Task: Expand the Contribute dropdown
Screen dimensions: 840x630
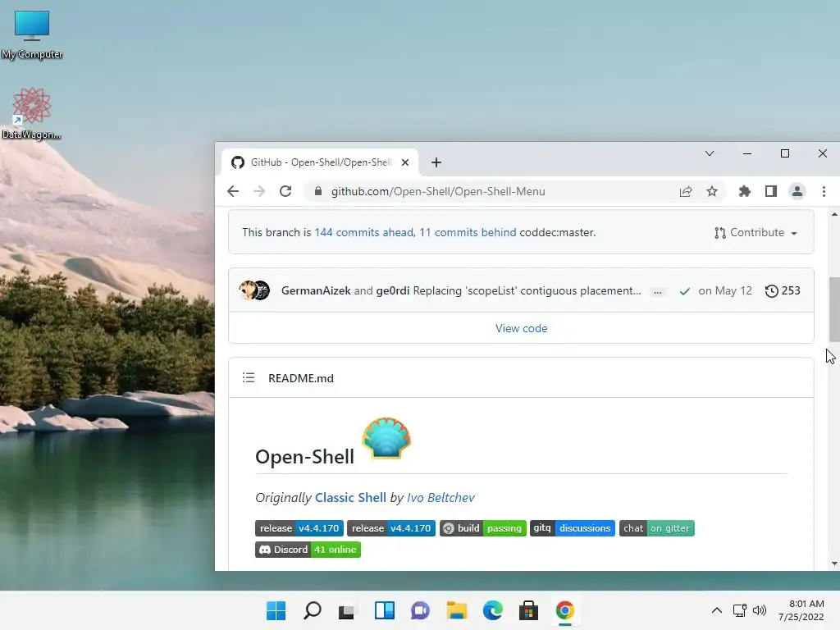Action: pos(756,232)
